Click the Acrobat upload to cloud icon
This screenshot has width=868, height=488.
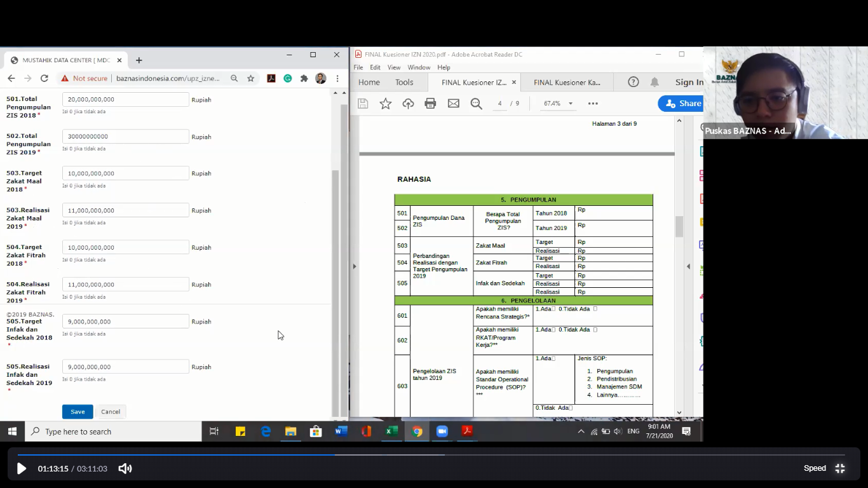point(408,104)
